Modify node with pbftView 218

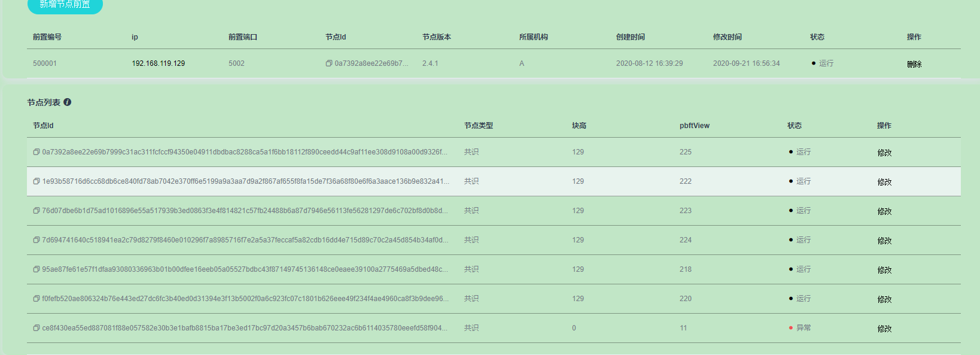click(884, 270)
